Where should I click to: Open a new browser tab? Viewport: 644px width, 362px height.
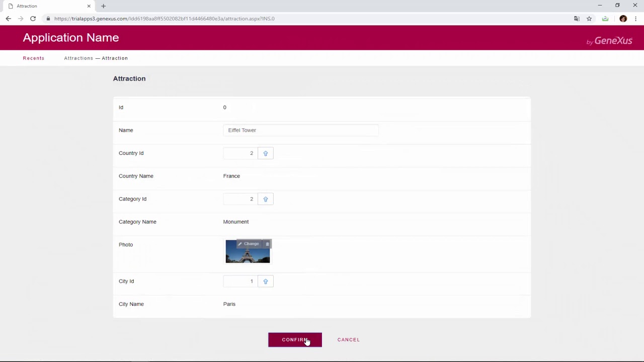(x=103, y=6)
